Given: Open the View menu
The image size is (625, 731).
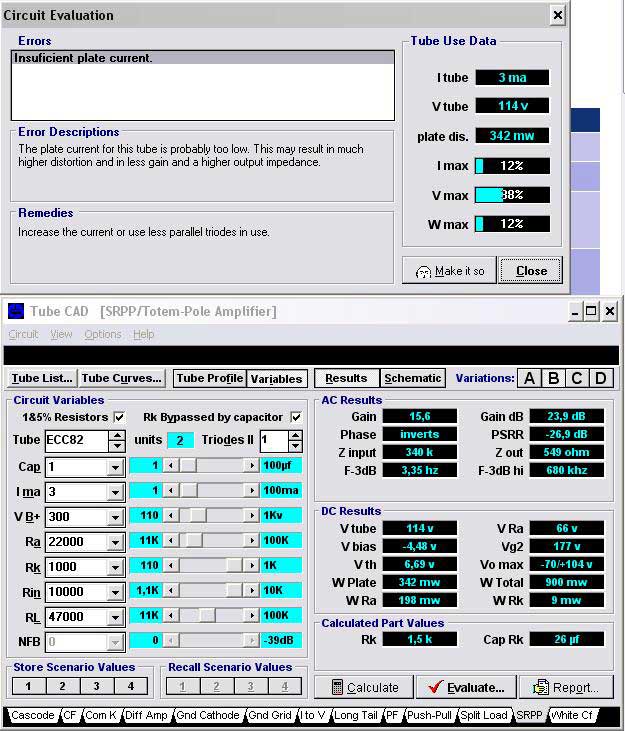Looking at the screenshot, I should 61,334.
